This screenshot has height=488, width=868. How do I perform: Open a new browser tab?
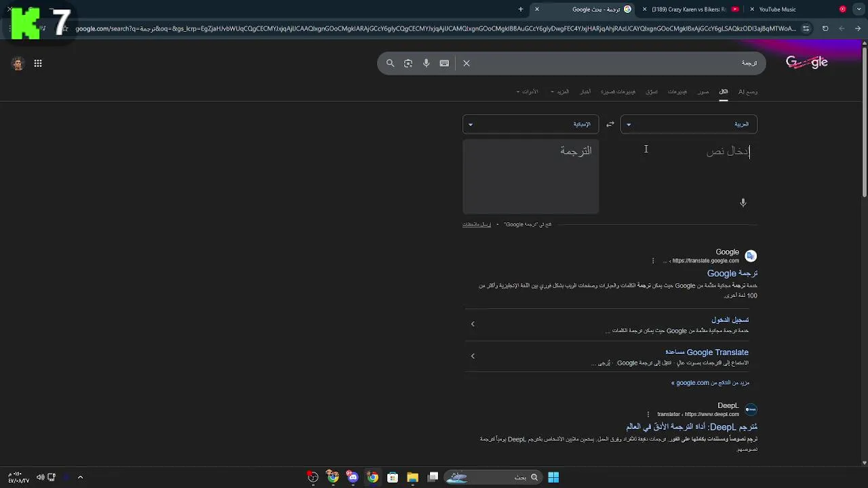click(x=521, y=9)
